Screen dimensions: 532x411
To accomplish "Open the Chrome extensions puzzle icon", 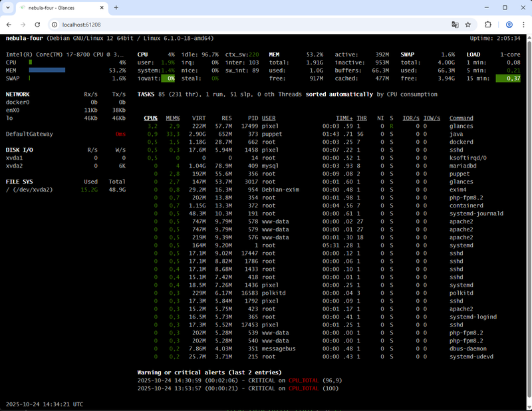I will coord(489,23).
